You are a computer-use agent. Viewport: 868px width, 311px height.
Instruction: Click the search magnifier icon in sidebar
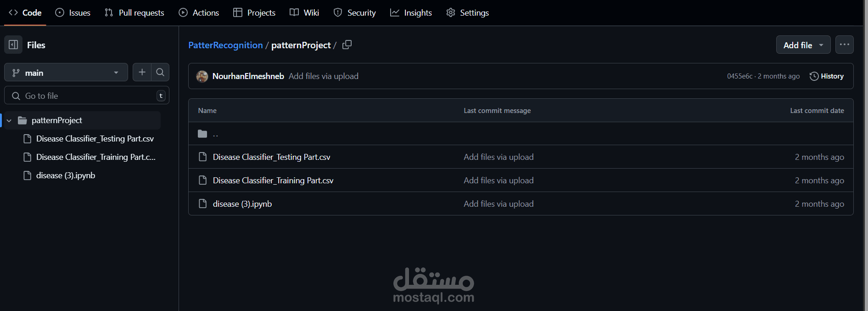pos(160,72)
